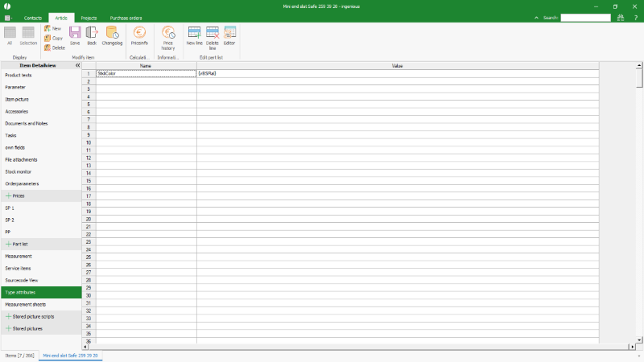Open File attachments

[x=41, y=159]
